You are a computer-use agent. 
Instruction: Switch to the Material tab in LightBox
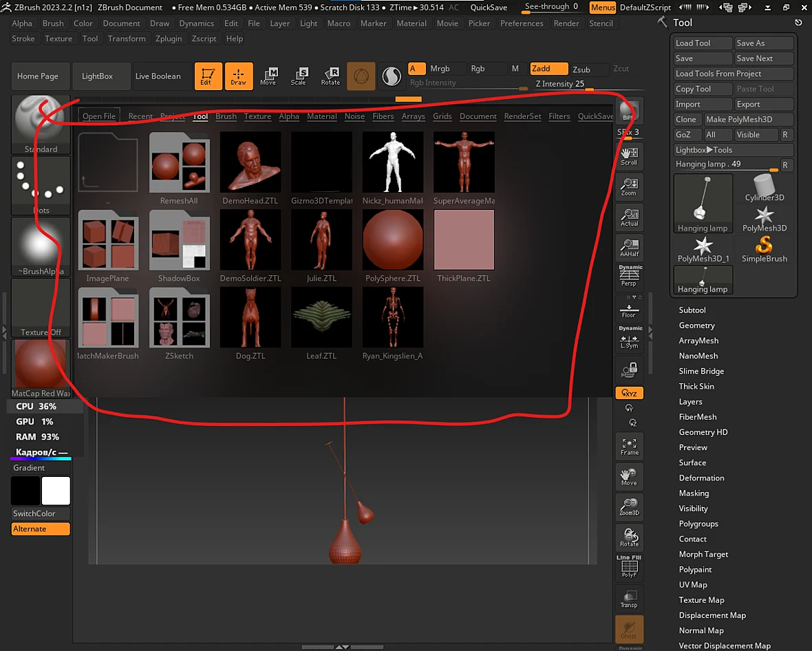coord(321,116)
